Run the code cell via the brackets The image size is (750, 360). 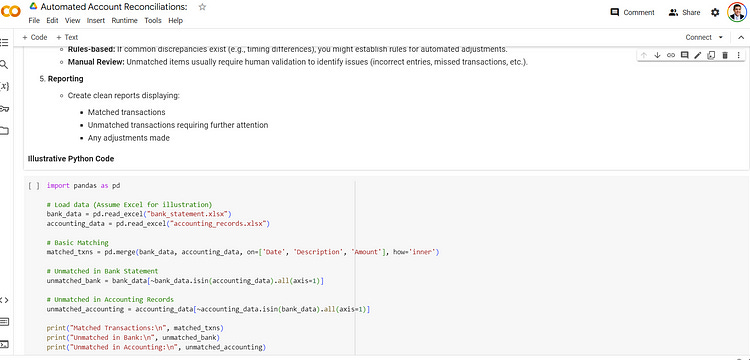pos(34,186)
